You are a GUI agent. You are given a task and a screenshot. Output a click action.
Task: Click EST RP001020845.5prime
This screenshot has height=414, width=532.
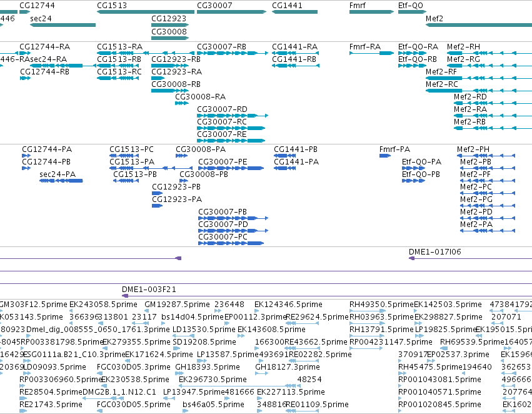coord(439,405)
